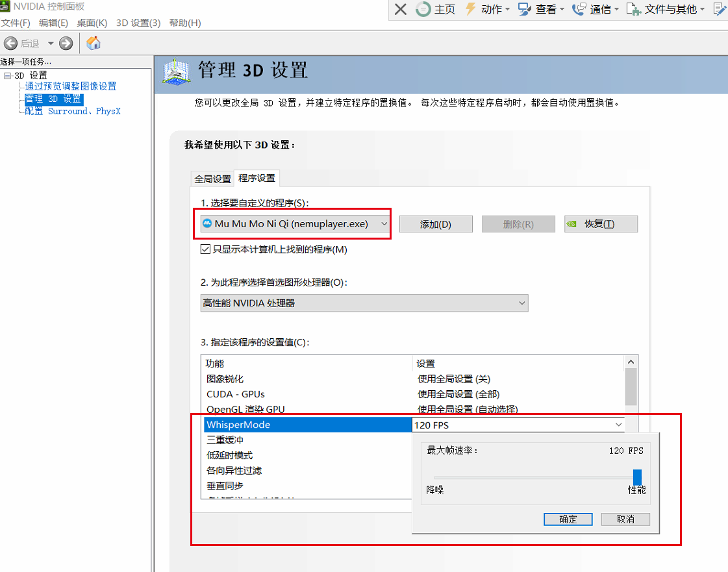
Task: Open the 文件(F) menu
Action: coord(16,23)
